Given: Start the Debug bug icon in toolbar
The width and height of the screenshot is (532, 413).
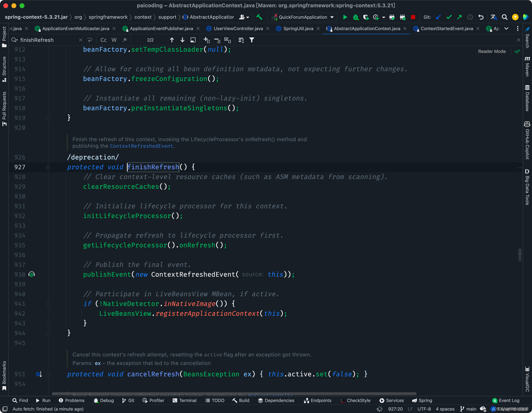Looking at the screenshot, I should (x=356, y=17).
